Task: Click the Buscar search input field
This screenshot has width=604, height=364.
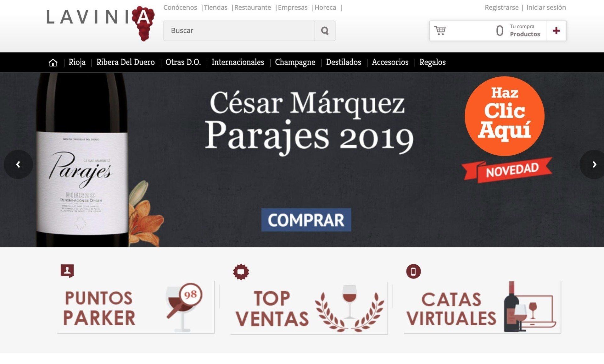Action: pyautogui.click(x=239, y=31)
